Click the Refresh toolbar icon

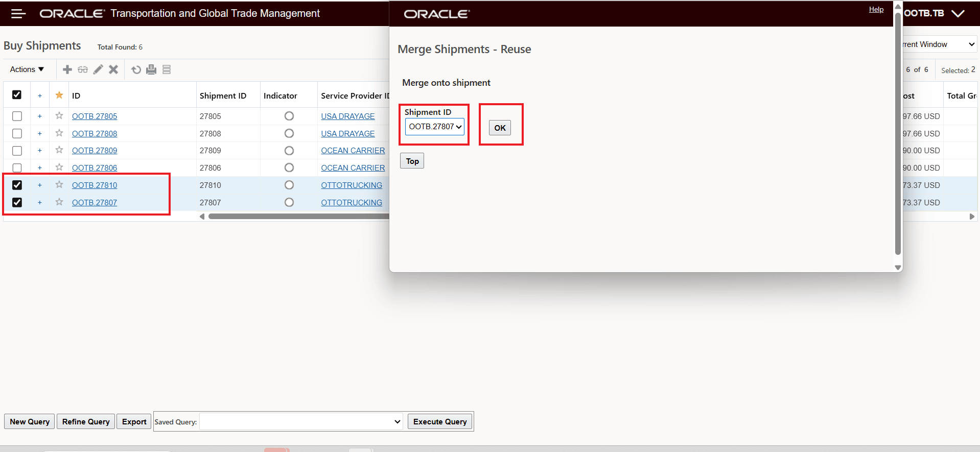click(x=136, y=69)
